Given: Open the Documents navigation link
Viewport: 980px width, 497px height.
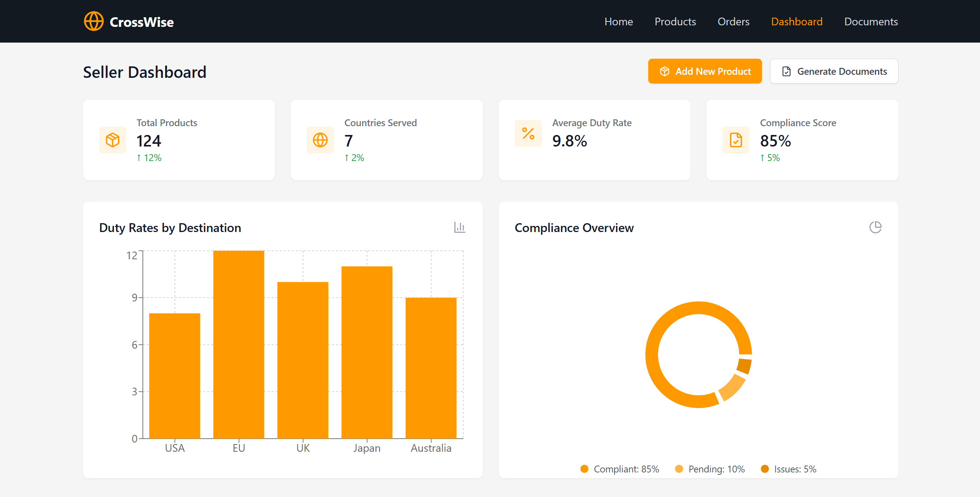Looking at the screenshot, I should [x=871, y=21].
